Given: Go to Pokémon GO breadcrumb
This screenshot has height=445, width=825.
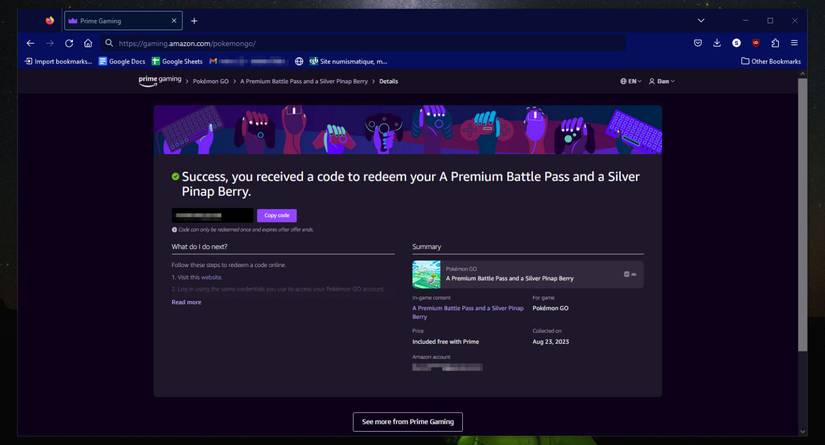Looking at the screenshot, I should pyautogui.click(x=210, y=82).
